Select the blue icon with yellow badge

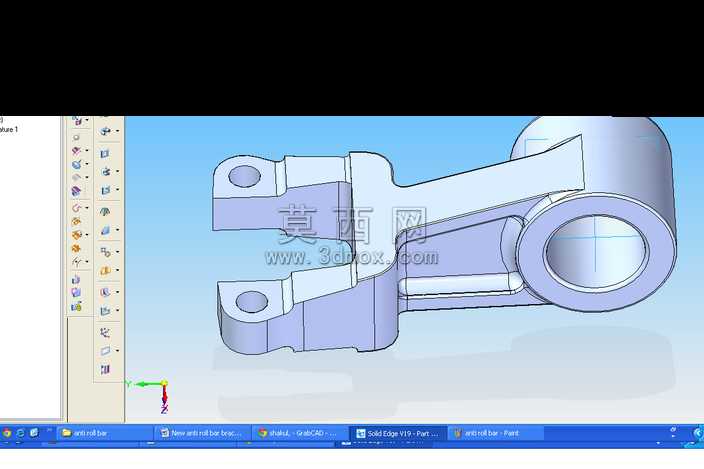[76, 307]
